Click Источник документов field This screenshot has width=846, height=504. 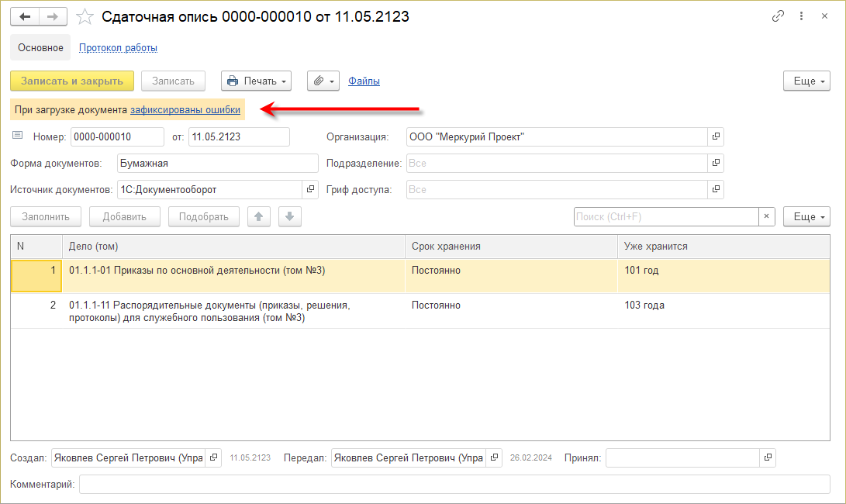coord(209,189)
